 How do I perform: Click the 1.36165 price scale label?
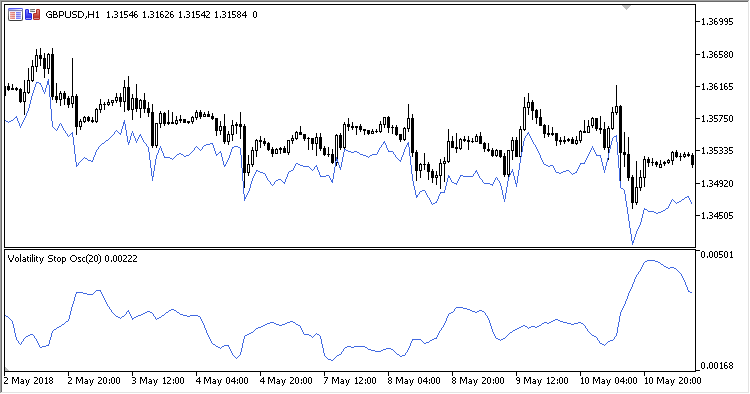click(717, 87)
